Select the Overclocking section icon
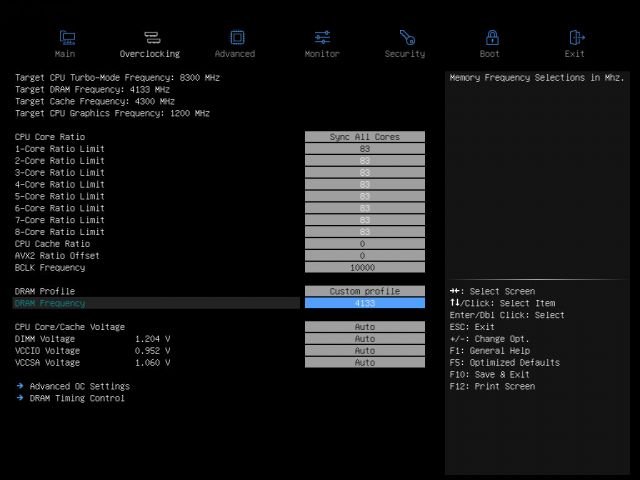This screenshot has height=480, width=640. pos(152,38)
